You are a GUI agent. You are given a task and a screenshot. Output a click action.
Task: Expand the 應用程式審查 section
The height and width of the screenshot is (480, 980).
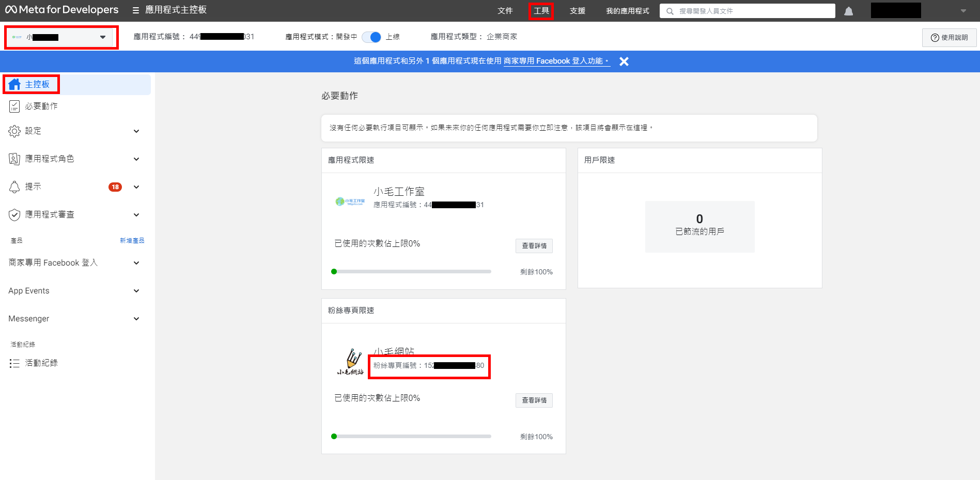pyautogui.click(x=136, y=215)
